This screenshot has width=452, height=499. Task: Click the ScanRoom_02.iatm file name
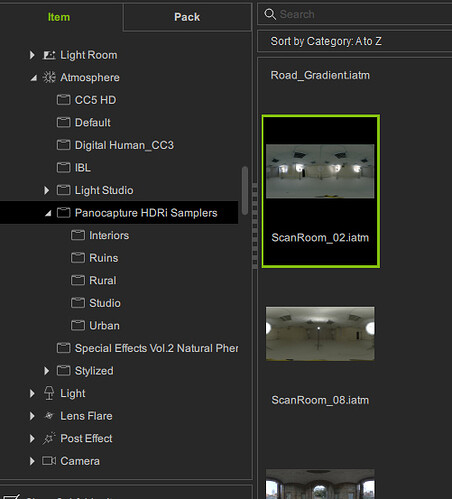[320, 238]
